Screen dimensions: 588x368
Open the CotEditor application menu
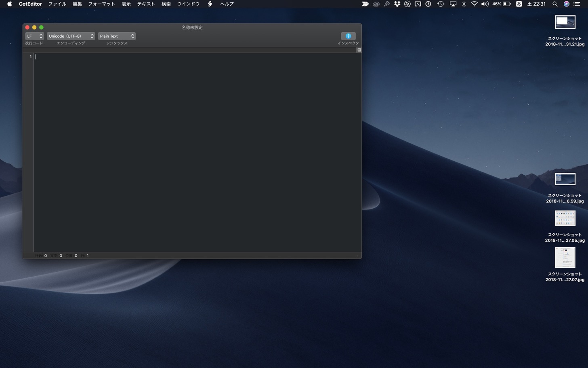click(30, 4)
